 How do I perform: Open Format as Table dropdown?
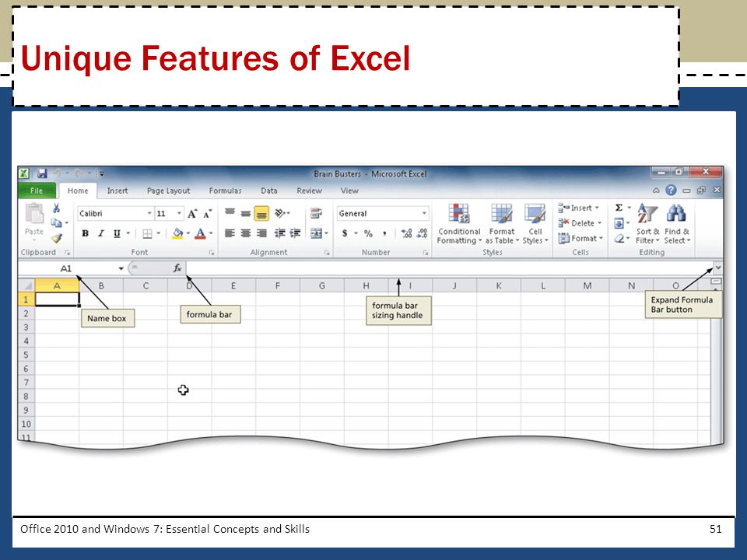(x=502, y=224)
